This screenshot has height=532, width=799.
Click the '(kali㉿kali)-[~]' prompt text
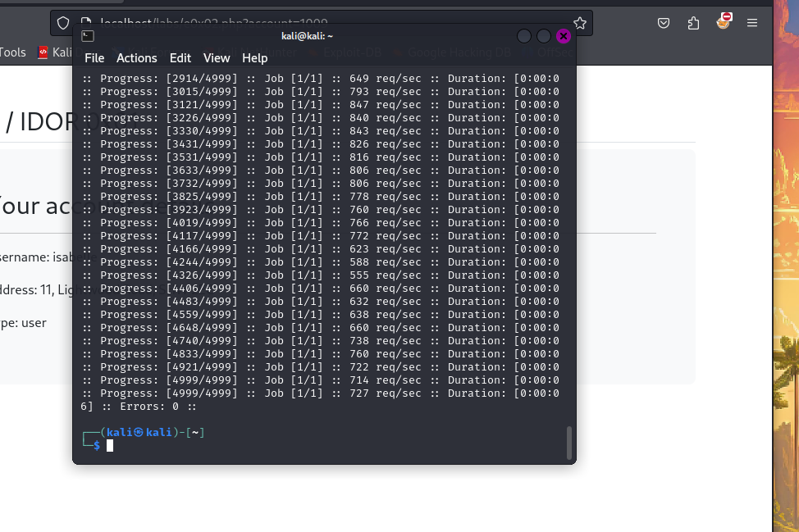[153, 432]
